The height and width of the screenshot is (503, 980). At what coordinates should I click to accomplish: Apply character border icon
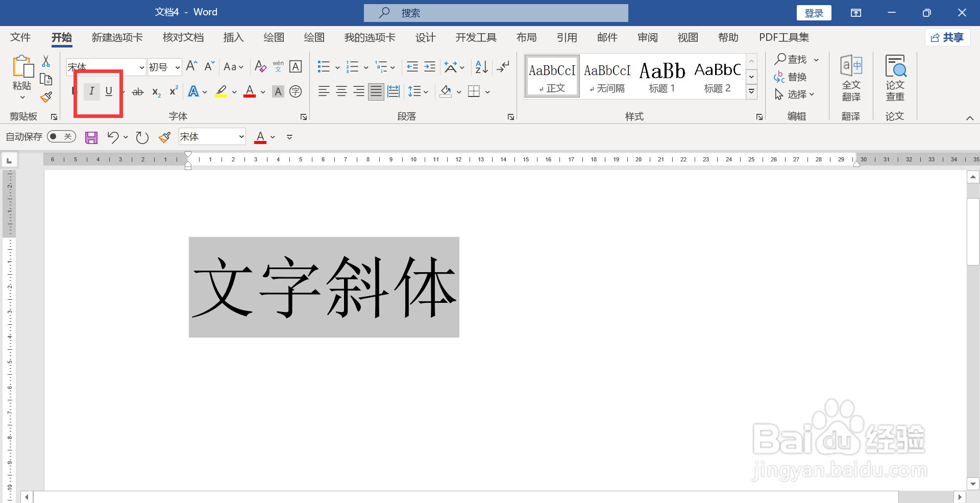click(x=296, y=66)
